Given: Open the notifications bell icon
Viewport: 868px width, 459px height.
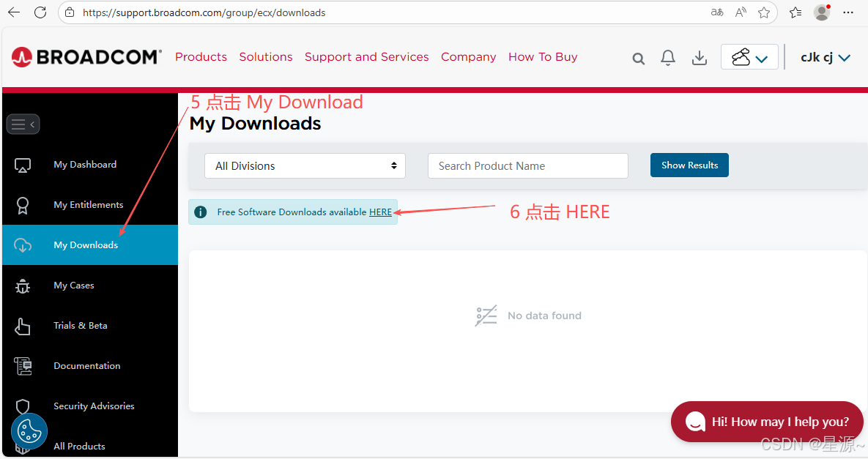Looking at the screenshot, I should click(x=668, y=58).
